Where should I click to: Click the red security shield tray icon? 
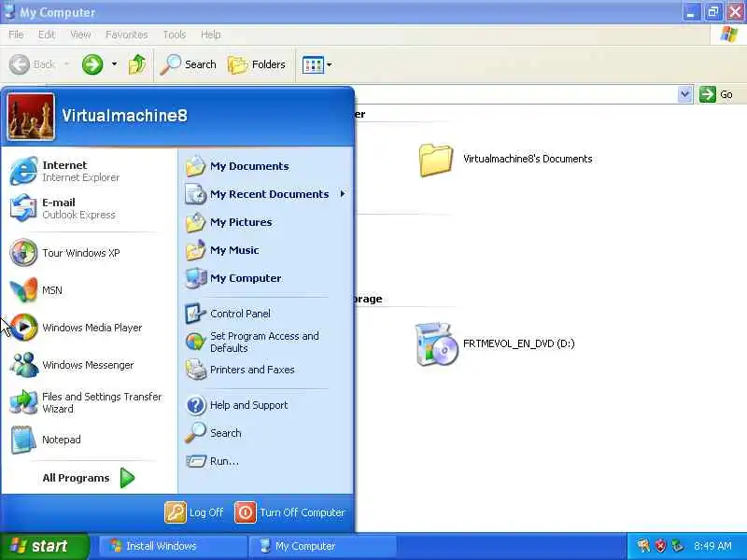tap(660, 546)
